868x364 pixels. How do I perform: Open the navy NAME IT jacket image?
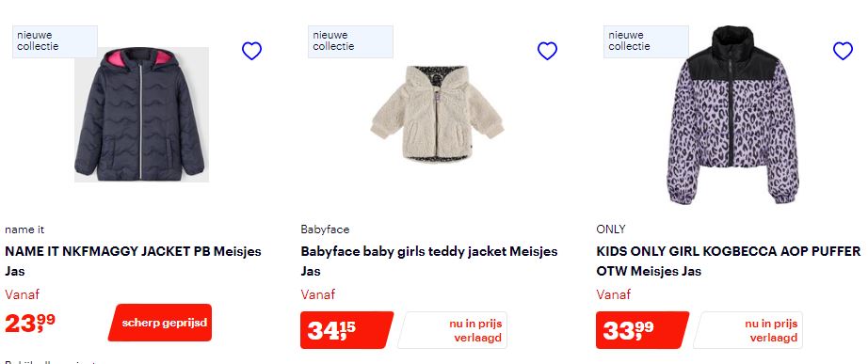(141, 115)
